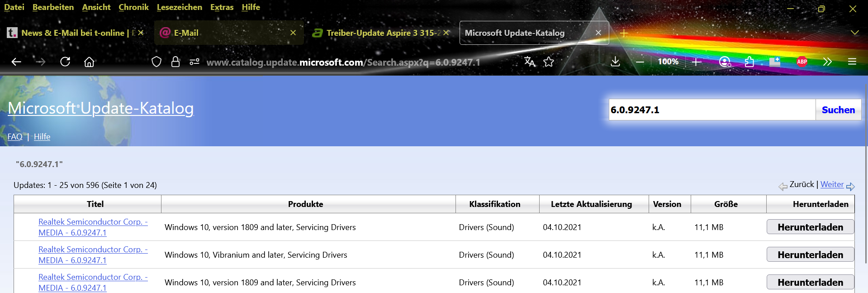Bookmark this page with the star
The width and height of the screenshot is (868, 293).
pyautogui.click(x=549, y=62)
